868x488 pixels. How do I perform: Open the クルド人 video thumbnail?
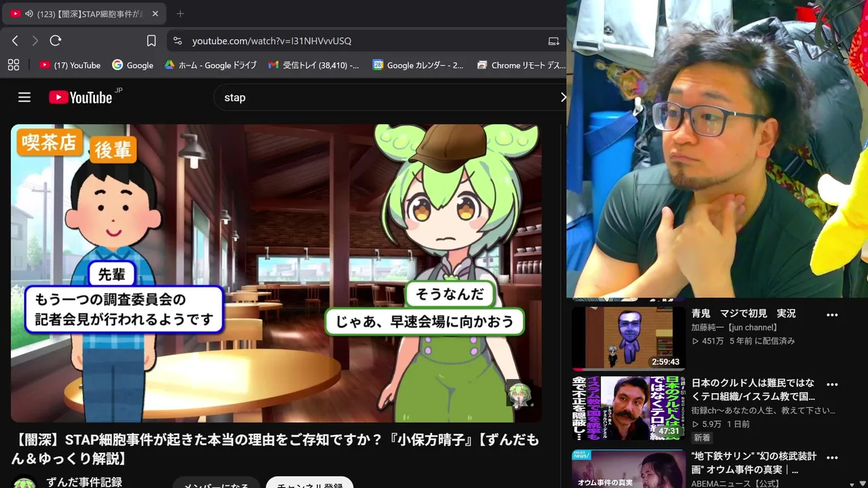click(x=629, y=409)
